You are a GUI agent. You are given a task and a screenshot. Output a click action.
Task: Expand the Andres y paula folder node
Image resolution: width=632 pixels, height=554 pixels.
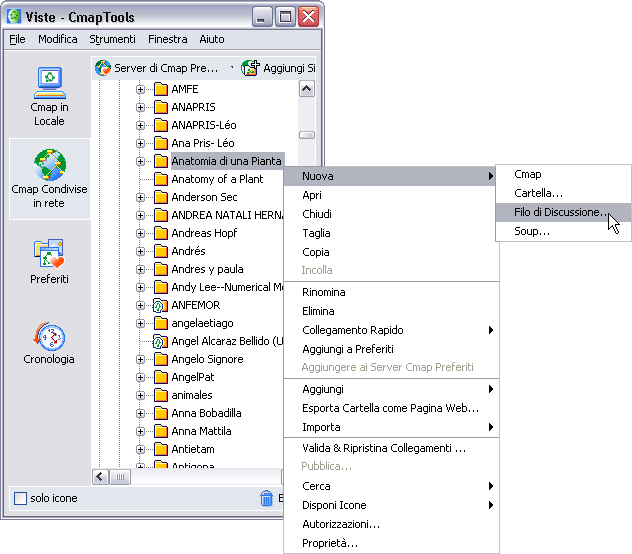tap(140, 269)
